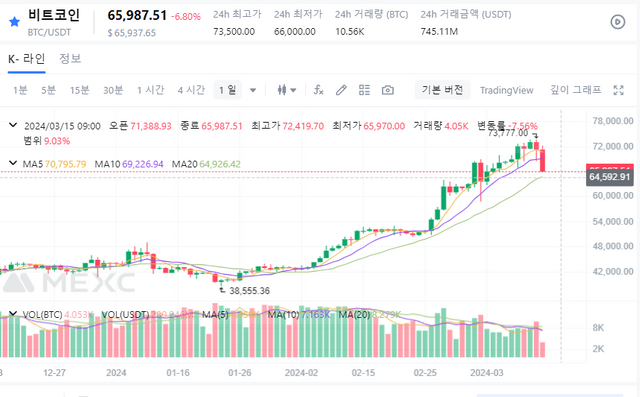Switch to 기본 버전 chart mode

(442, 90)
